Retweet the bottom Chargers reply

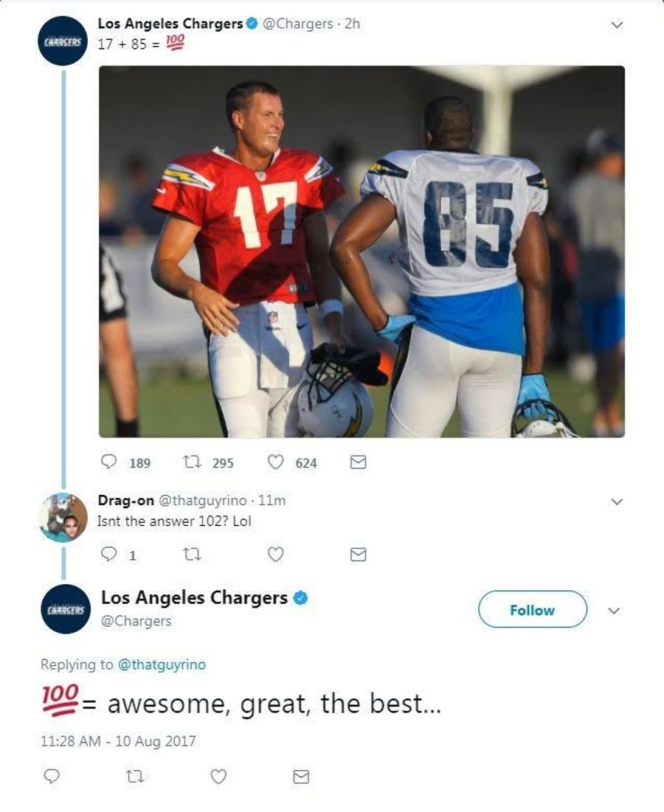pos(135,777)
